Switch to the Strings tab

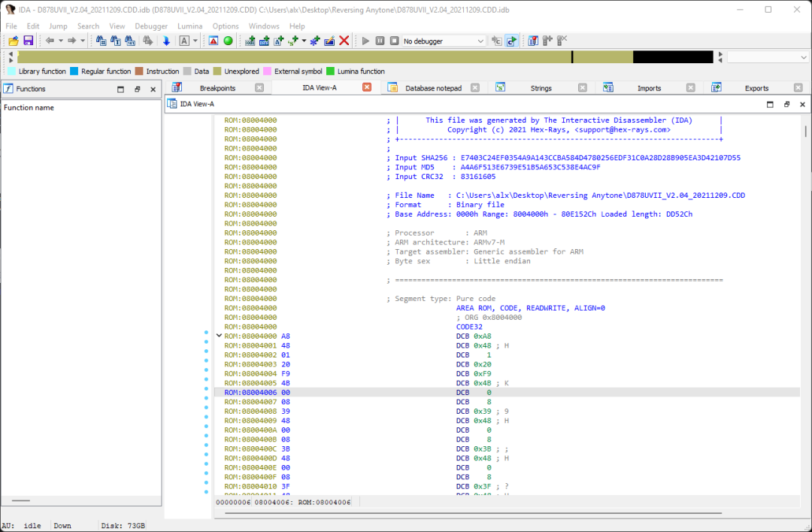tap(541, 88)
